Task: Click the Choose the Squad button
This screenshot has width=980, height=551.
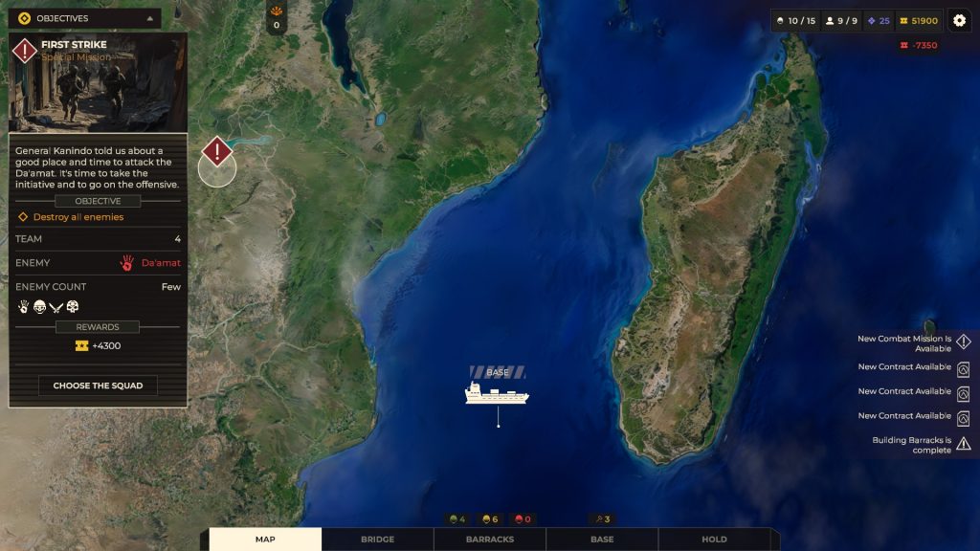Action: 98,386
